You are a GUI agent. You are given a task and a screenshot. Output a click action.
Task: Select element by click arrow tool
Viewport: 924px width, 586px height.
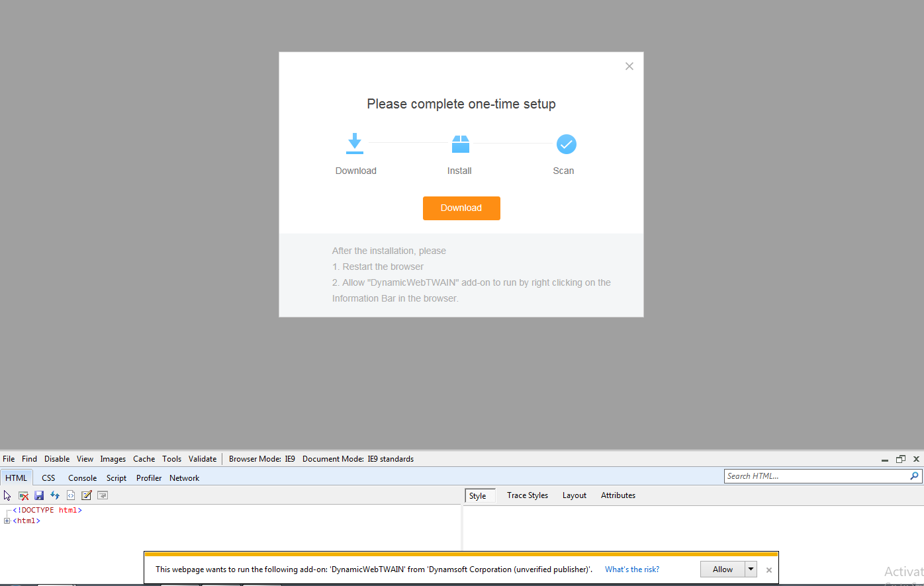pos(7,495)
